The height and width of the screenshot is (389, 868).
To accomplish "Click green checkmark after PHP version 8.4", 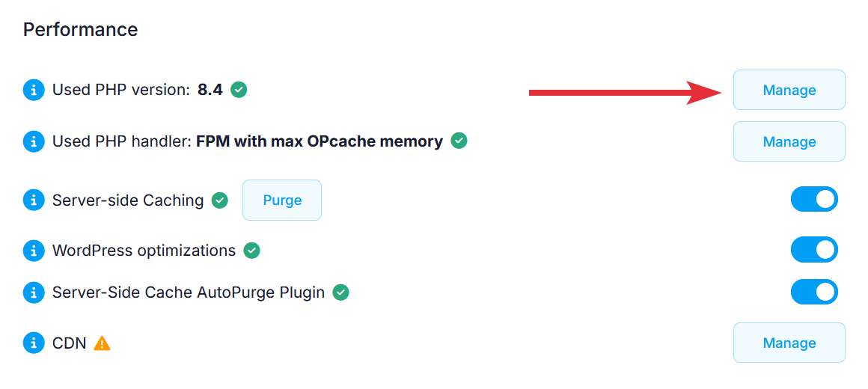I will (239, 90).
